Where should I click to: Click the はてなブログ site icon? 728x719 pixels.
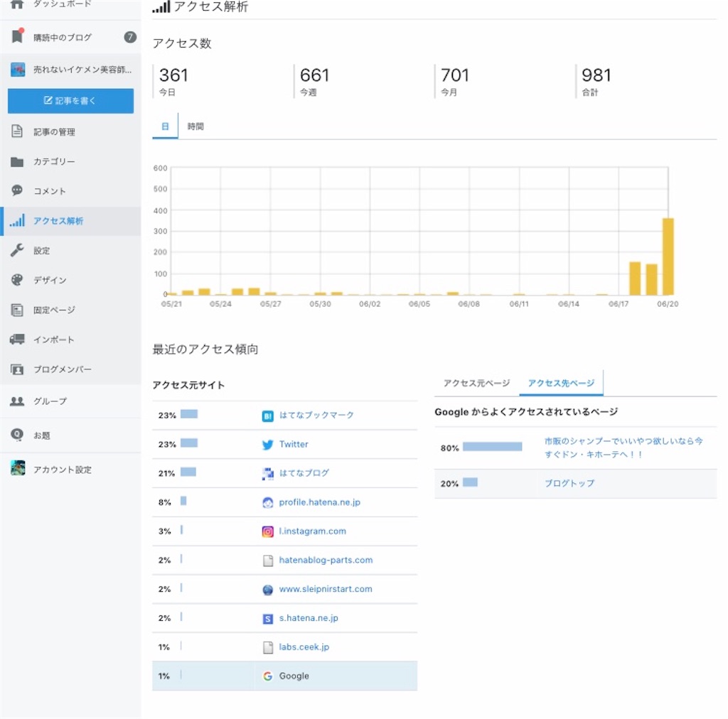coord(268,474)
